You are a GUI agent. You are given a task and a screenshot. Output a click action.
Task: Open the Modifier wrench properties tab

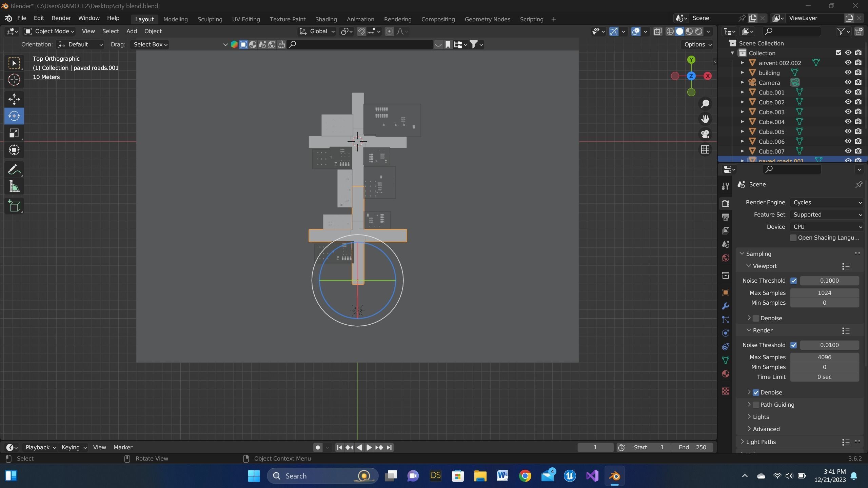[x=726, y=306]
